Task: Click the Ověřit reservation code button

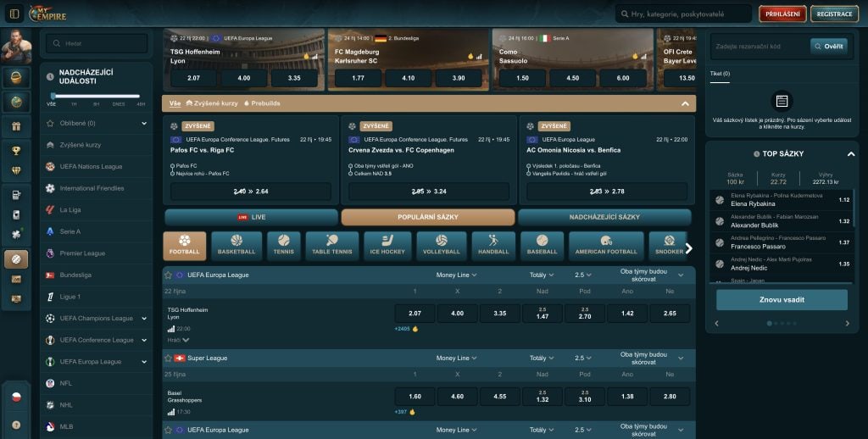Action: [x=829, y=47]
